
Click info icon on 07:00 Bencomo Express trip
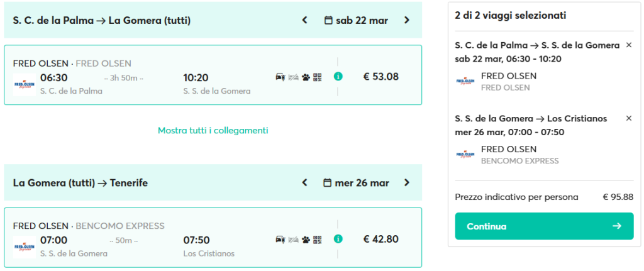point(338,239)
